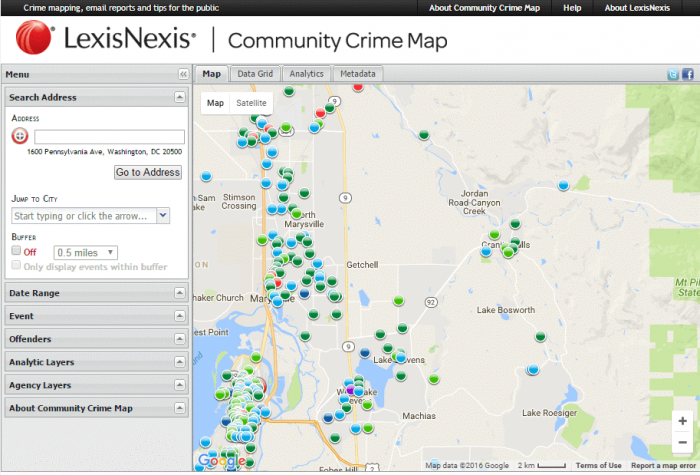Click the locate-address target icon
This screenshot has width=700, height=475.
pyautogui.click(x=20, y=136)
